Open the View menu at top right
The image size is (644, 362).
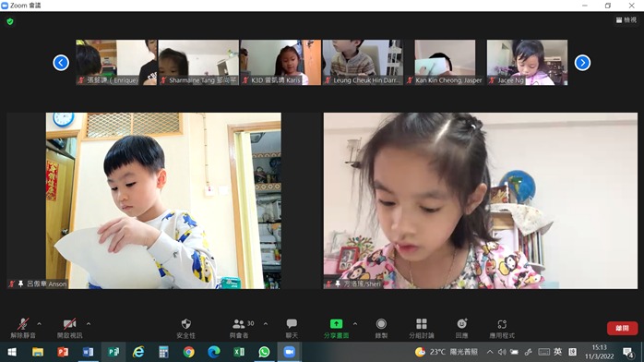626,19
